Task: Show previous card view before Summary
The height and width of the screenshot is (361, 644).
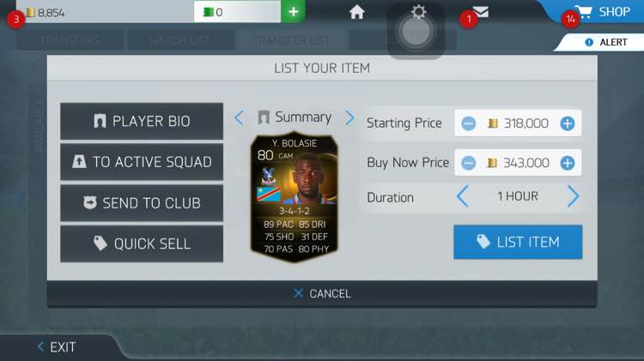Action: coord(239,117)
